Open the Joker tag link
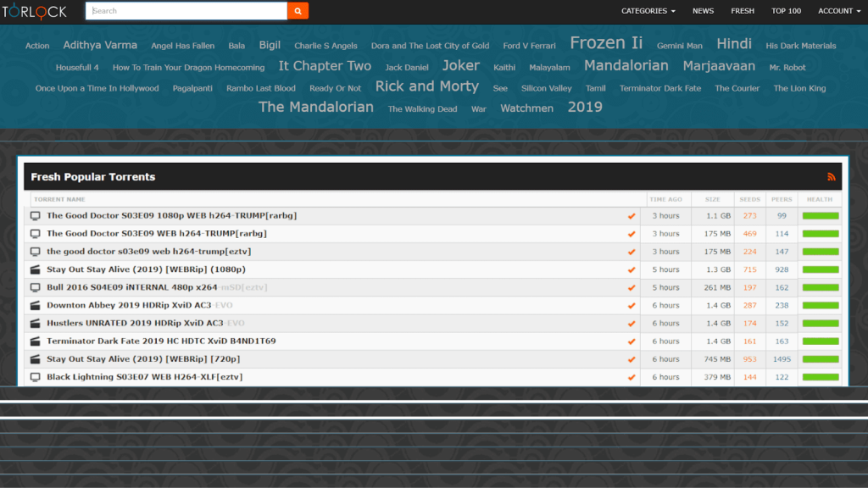This screenshot has height=488, width=868. click(460, 66)
